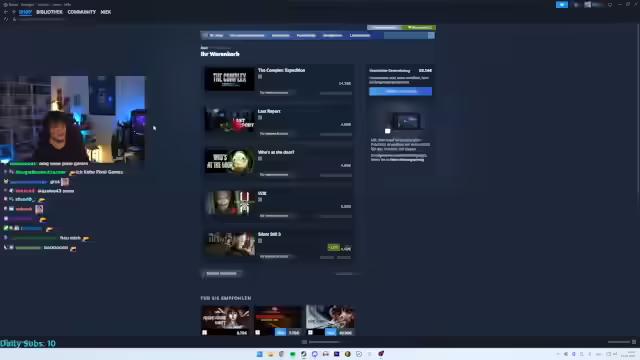This screenshot has height=360, width=640.
Task: Open the Silent Still 2 game title
Action: [x=269, y=234]
